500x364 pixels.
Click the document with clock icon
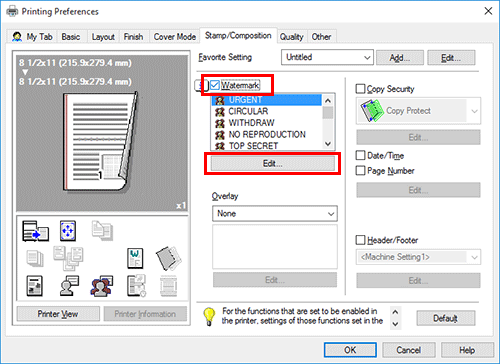coord(136,286)
